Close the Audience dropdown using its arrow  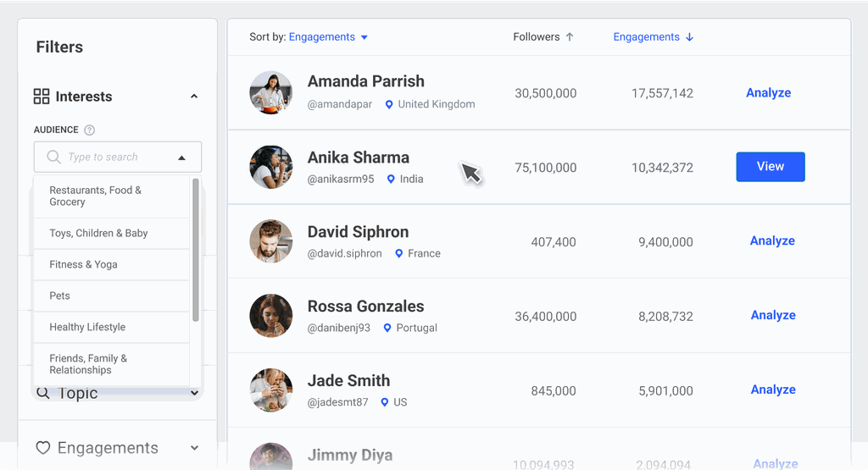[x=181, y=158]
